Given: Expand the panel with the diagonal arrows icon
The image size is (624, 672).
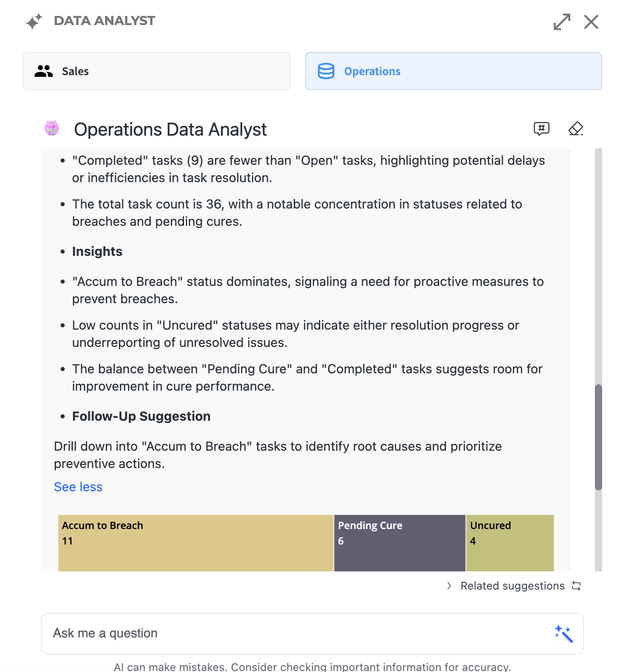Looking at the screenshot, I should [x=562, y=22].
